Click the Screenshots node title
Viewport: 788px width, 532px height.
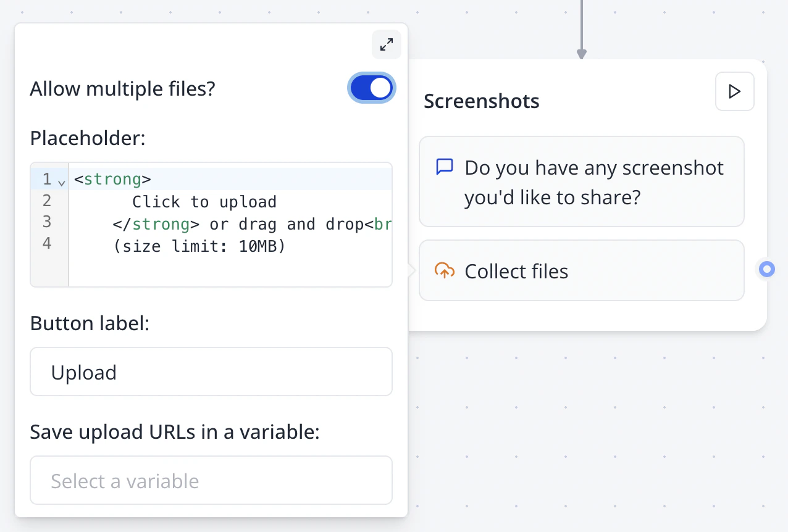(481, 101)
